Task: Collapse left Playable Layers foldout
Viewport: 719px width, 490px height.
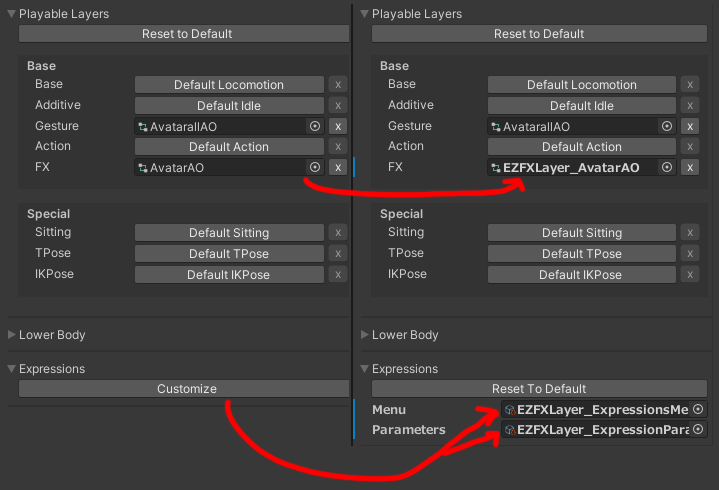Action: tap(12, 14)
